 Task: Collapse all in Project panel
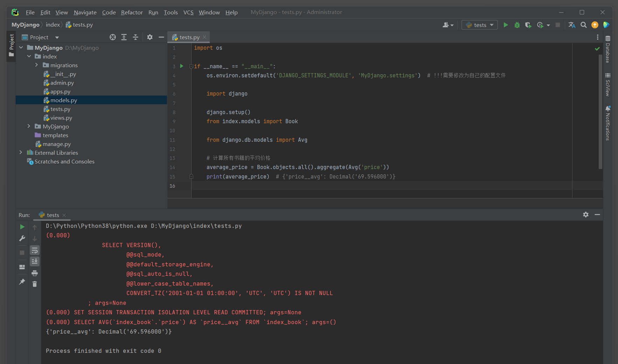click(x=136, y=37)
